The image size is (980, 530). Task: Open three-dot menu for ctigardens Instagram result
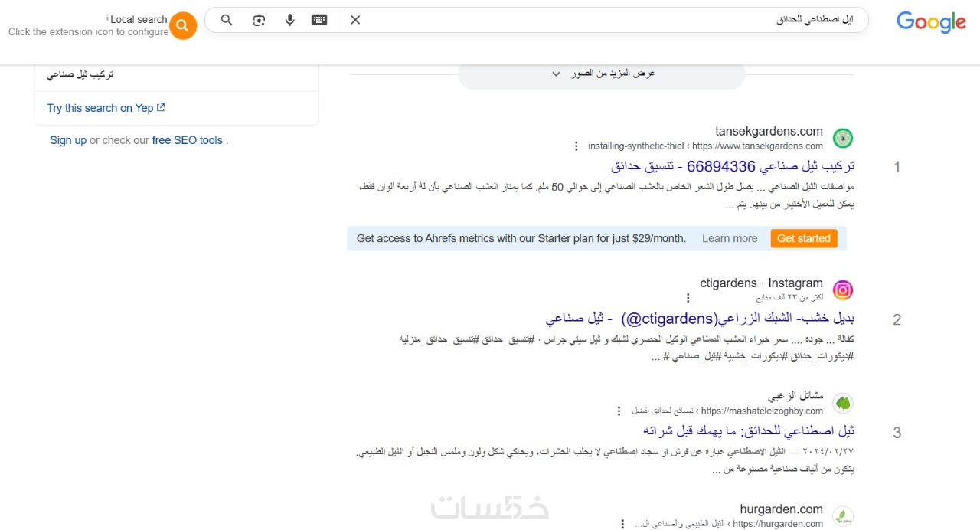tap(688, 297)
